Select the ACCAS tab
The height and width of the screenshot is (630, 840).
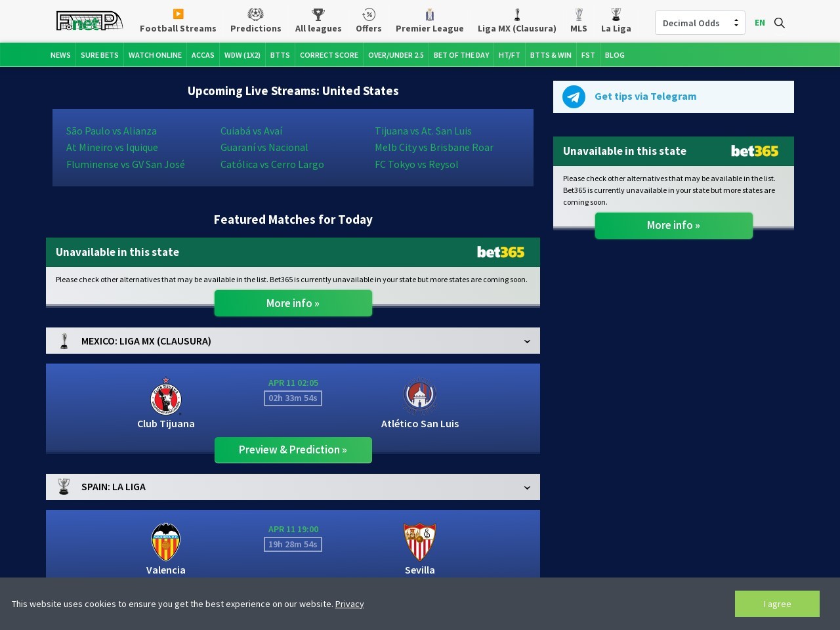tap(203, 55)
